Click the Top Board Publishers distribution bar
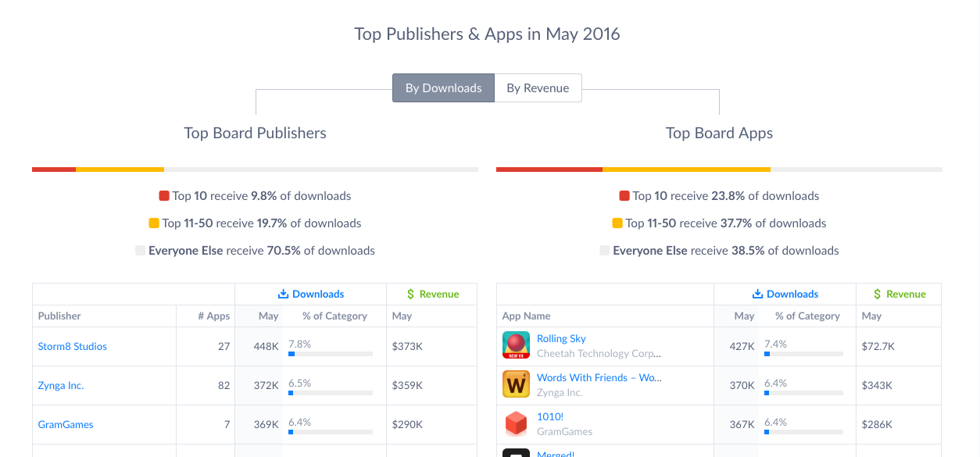 255,169
